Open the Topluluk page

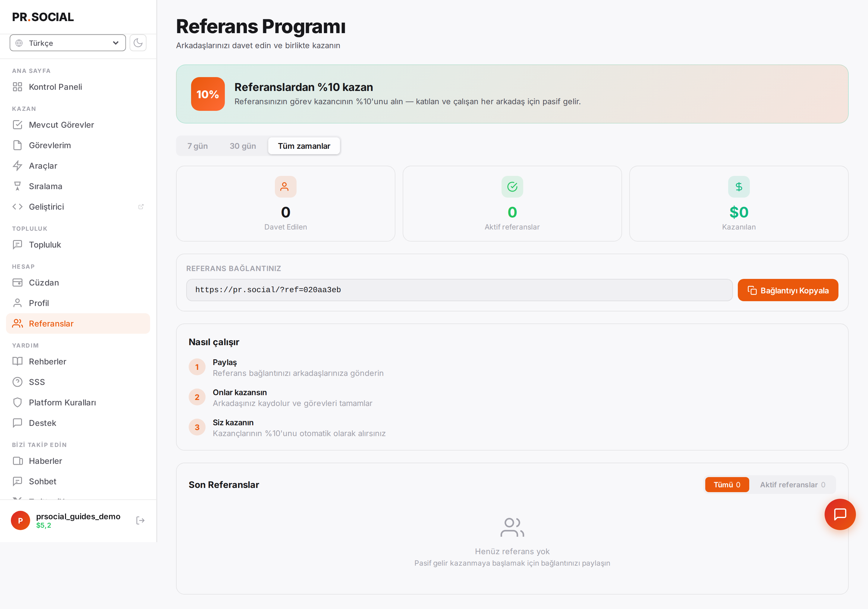pyautogui.click(x=78, y=245)
